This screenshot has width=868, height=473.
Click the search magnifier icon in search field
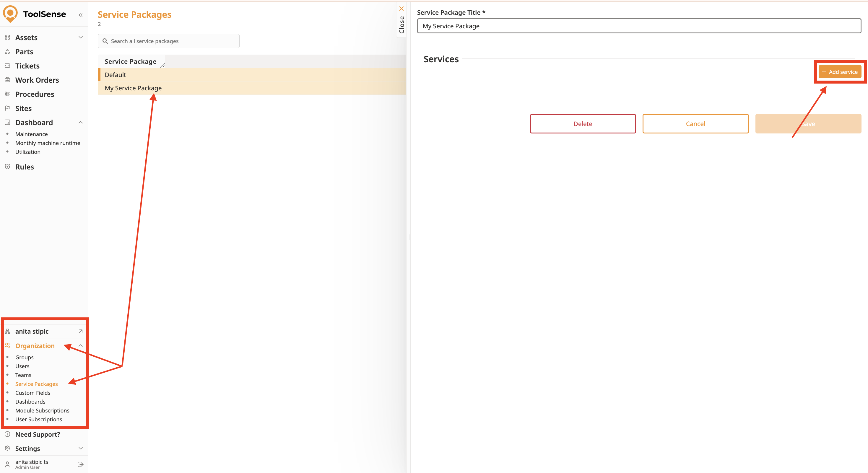click(105, 41)
